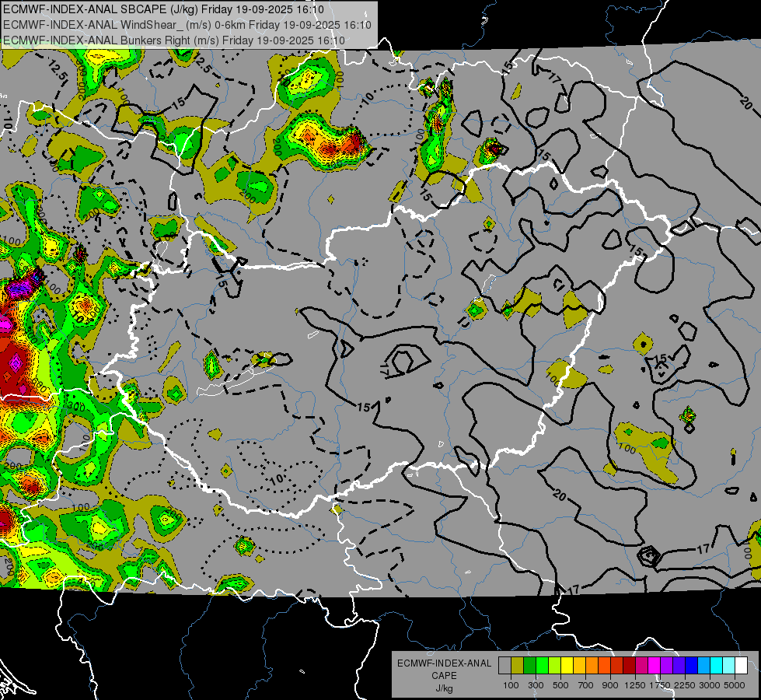Click the pure yellow legend swatch
Viewport: 761px width, 700px height.
[567, 665]
